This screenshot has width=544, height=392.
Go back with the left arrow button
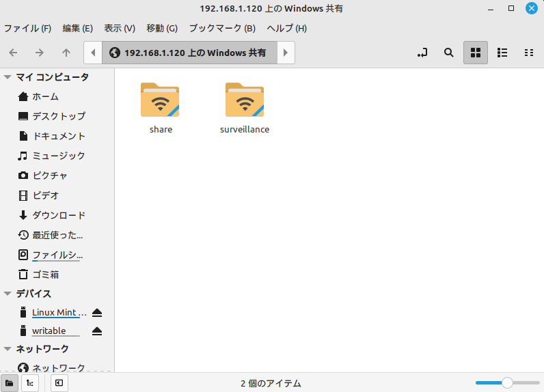click(x=13, y=53)
